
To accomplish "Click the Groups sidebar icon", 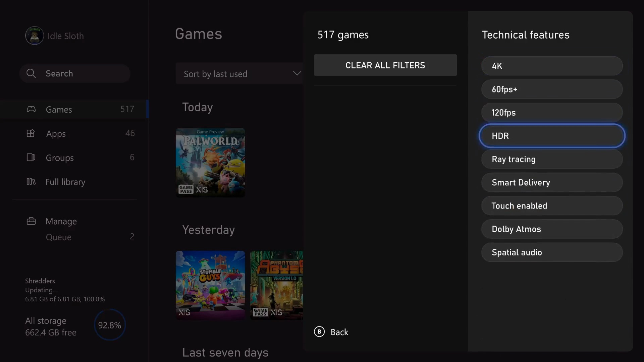I will point(31,158).
